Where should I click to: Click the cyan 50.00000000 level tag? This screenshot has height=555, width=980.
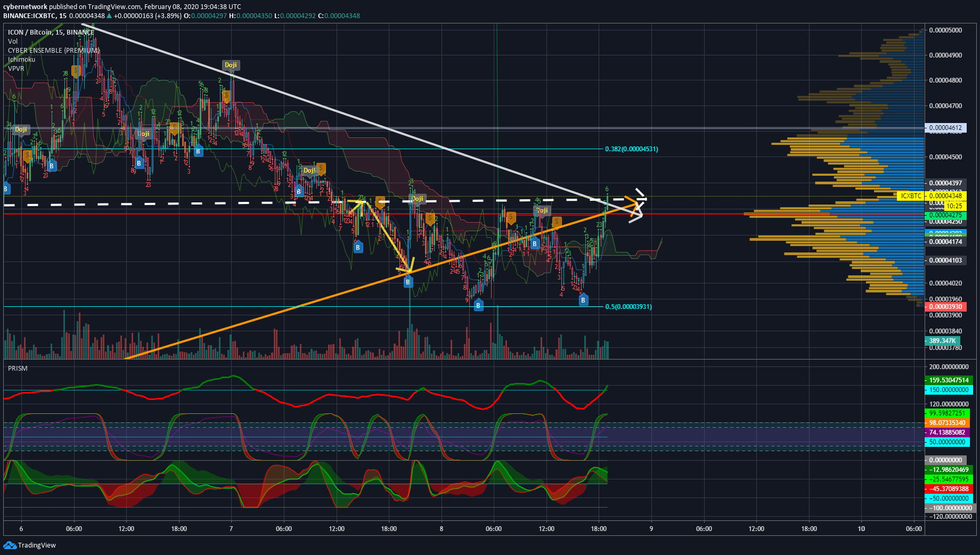coord(947,442)
